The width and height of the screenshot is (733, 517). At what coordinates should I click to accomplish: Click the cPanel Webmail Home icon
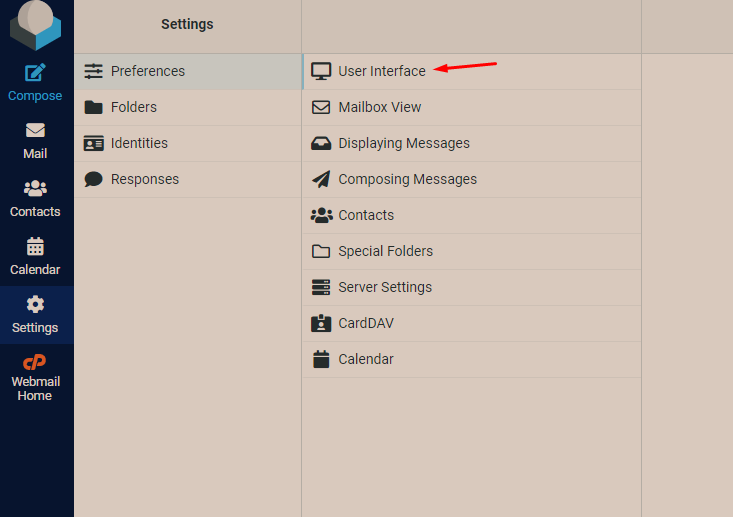coord(35,362)
